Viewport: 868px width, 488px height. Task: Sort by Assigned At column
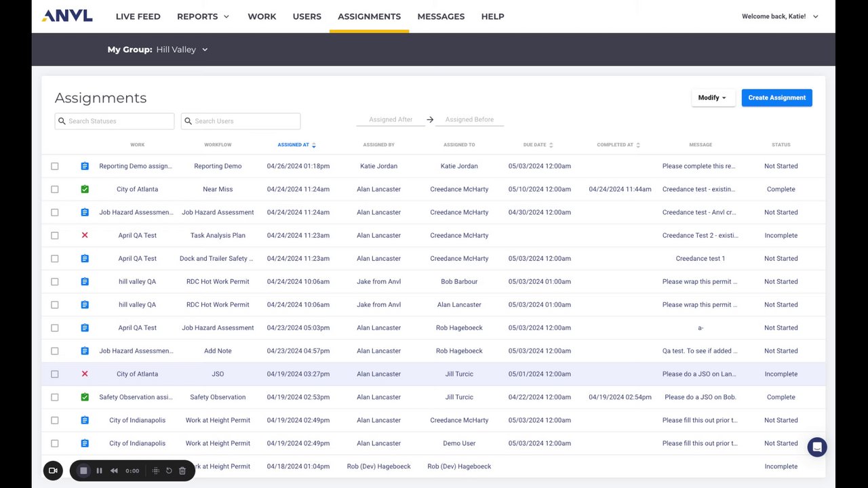click(297, 145)
